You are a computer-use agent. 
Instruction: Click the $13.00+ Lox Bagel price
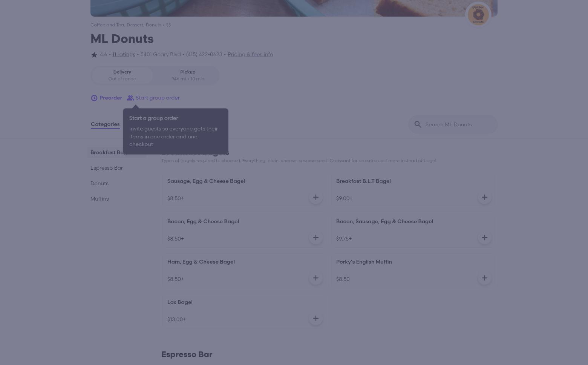point(176,319)
